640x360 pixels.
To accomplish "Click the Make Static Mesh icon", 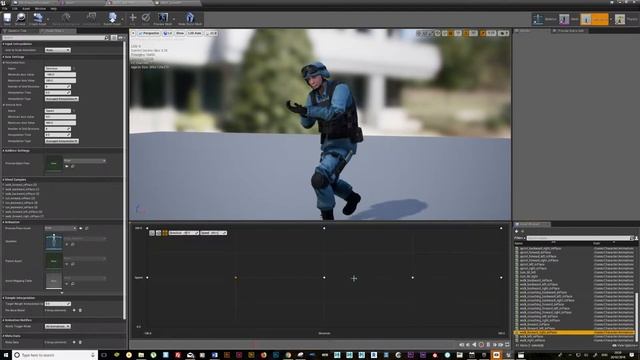I will point(190,17).
